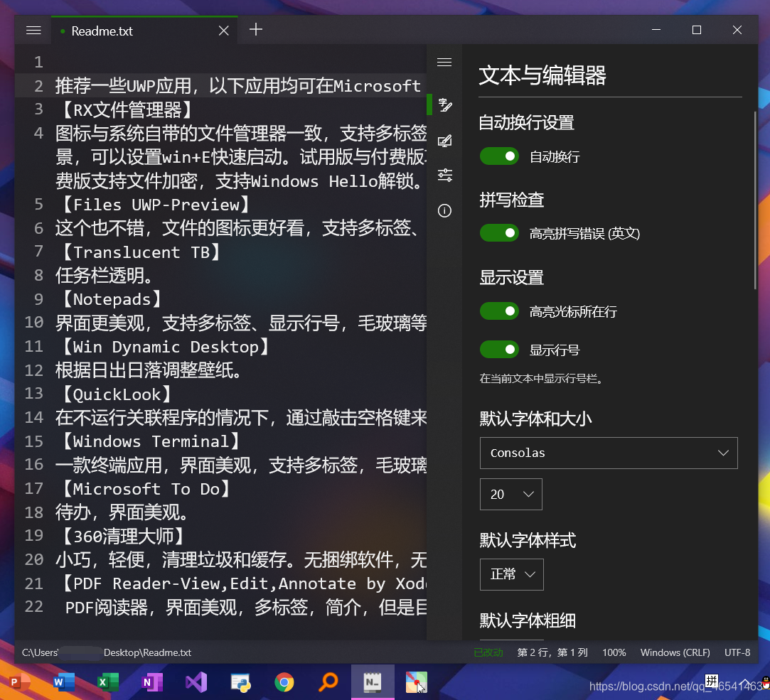Open Visual Studio Code from the taskbar

[196, 682]
